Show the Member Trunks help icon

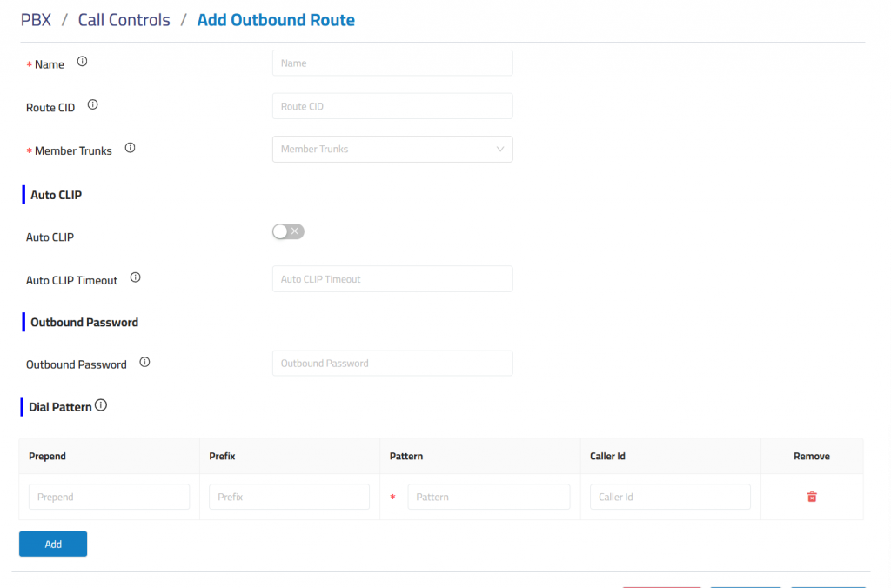(x=130, y=148)
